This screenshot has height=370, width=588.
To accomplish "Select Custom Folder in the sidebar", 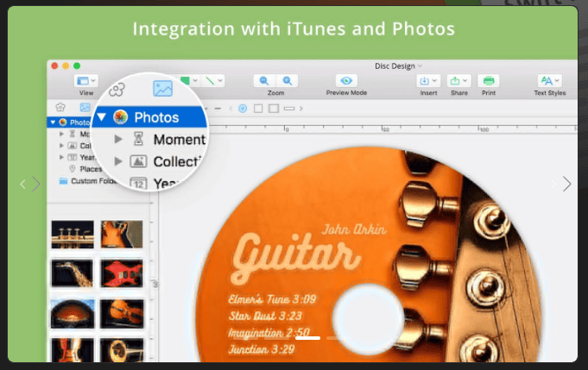I will click(94, 181).
